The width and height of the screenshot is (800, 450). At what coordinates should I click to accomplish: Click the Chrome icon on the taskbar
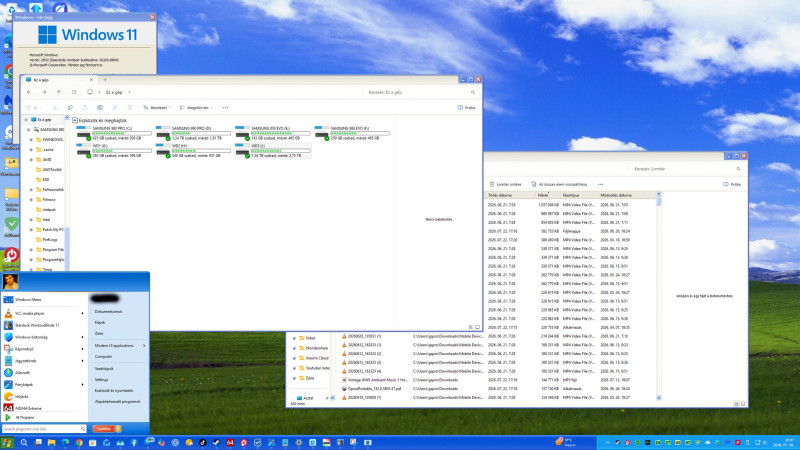click(79, 443)
